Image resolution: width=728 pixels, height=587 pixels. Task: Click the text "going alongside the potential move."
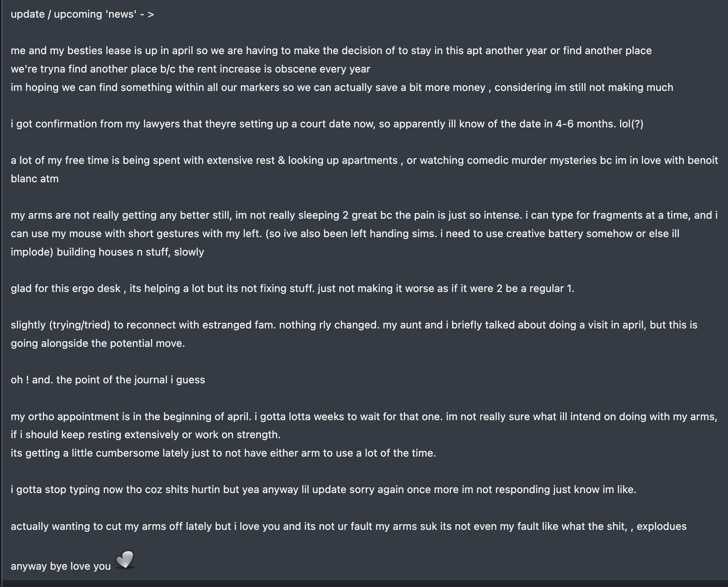[98, 343]
